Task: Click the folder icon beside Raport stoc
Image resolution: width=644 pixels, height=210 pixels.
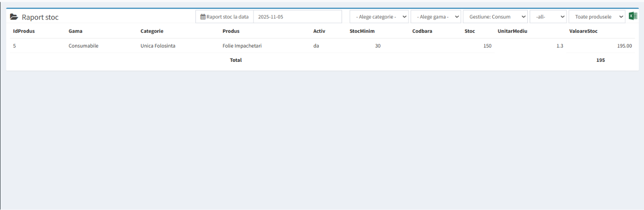Action: point(14,17)
